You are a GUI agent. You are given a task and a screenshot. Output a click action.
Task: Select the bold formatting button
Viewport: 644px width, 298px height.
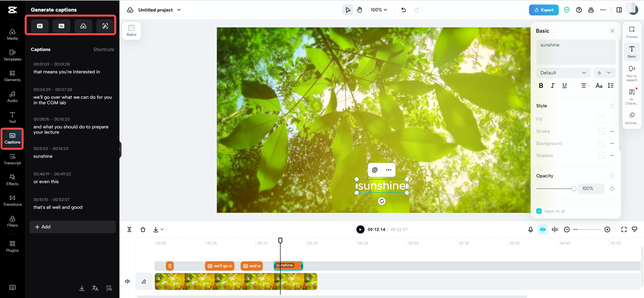[x=541, y=85]
